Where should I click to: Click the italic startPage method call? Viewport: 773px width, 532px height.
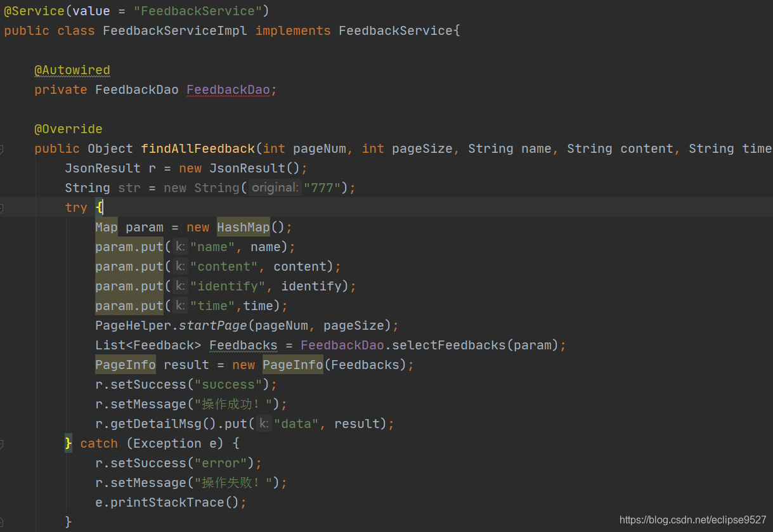[x=213, y=325]
